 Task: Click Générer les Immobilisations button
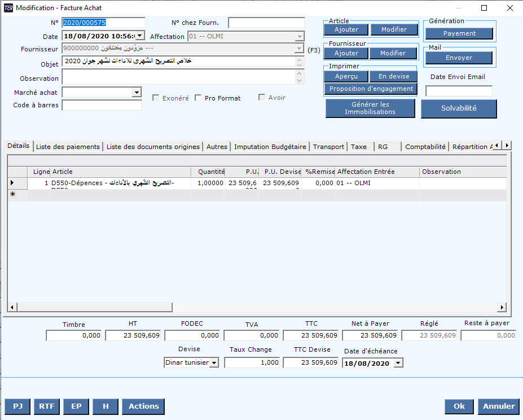click(x=370, y=108)
